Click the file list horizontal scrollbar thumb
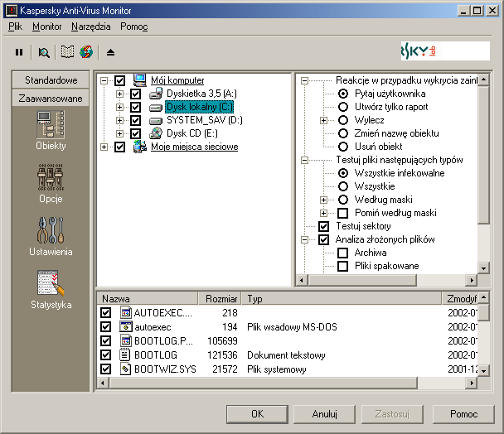Image resolution: width=504 pixels, height=434 pixels. coord(264,383)
